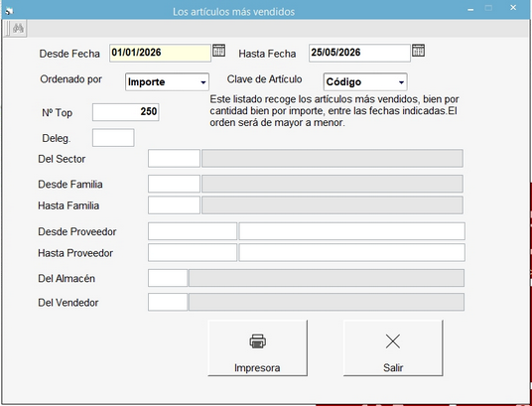This screenshot has height=406, width=532.
Task: Click the Del Vendedor code field
Action: coord(168,302)
